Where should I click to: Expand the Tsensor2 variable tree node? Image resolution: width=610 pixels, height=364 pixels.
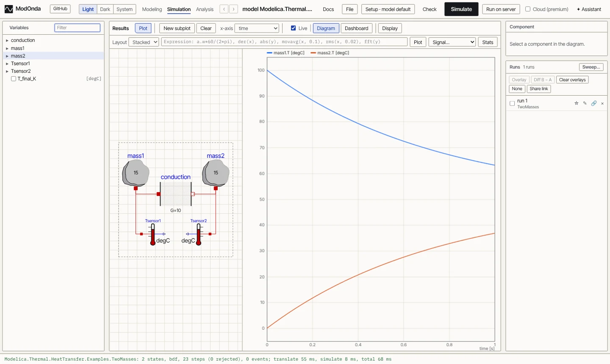coord(7,72)
